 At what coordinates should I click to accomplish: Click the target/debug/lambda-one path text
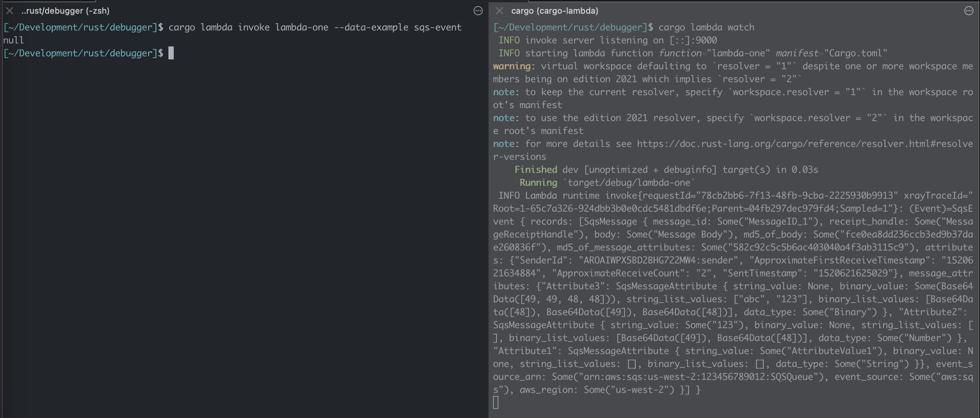pos(629,183)
